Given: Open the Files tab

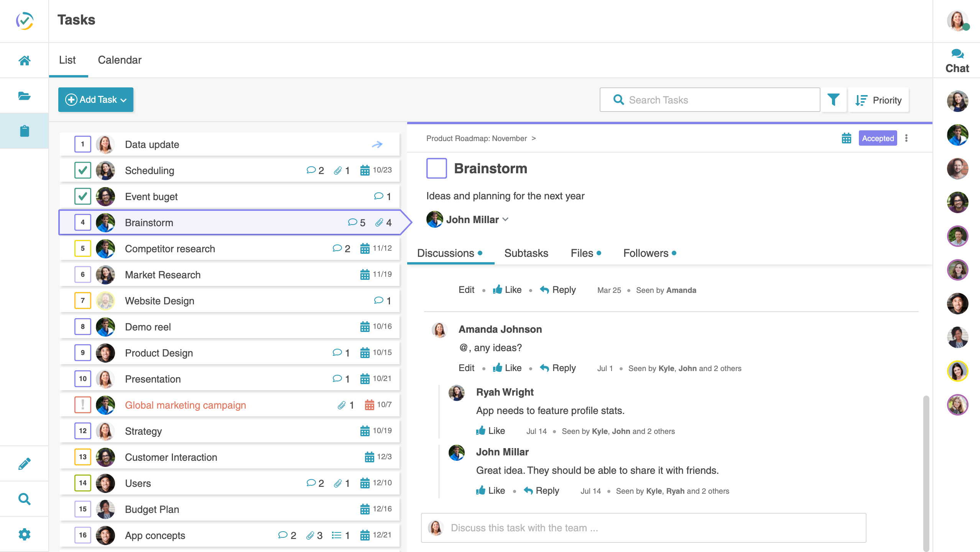Looking at the screenshot, I should (x=586, y=253).
